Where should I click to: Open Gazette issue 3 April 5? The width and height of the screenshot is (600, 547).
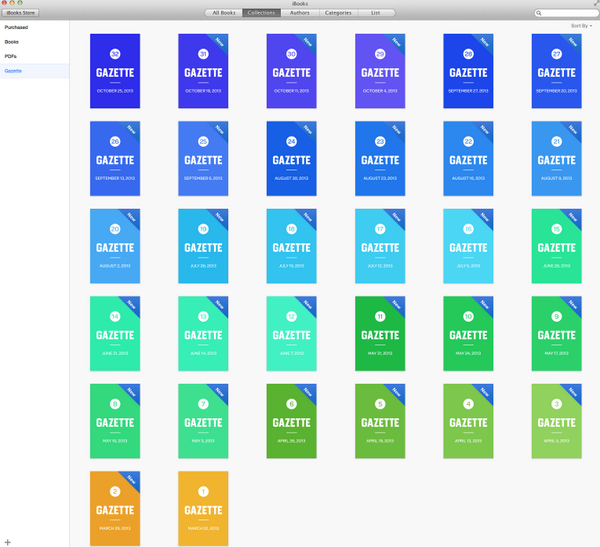click(557, 421)
